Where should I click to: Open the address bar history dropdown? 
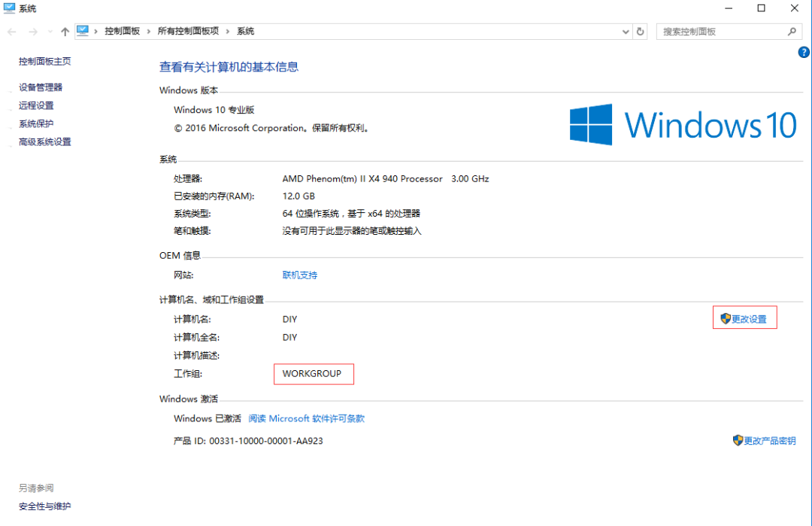point(626,31)
